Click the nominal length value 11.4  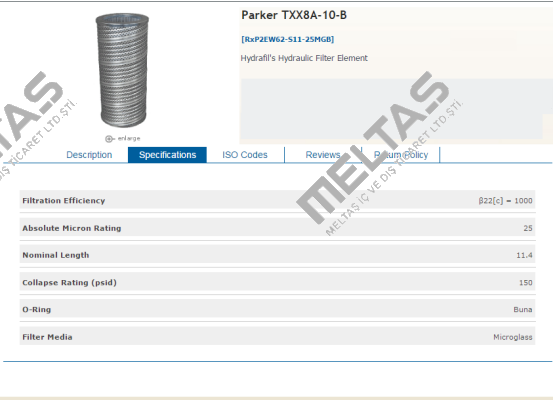pos(524,255)
